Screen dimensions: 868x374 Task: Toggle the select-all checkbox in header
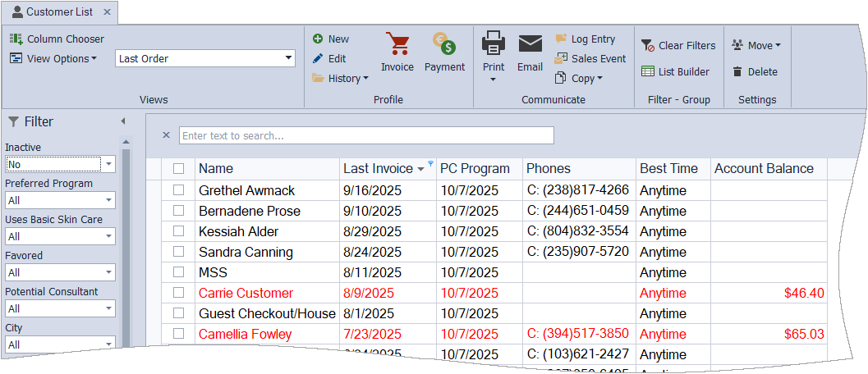pos(178,169)
